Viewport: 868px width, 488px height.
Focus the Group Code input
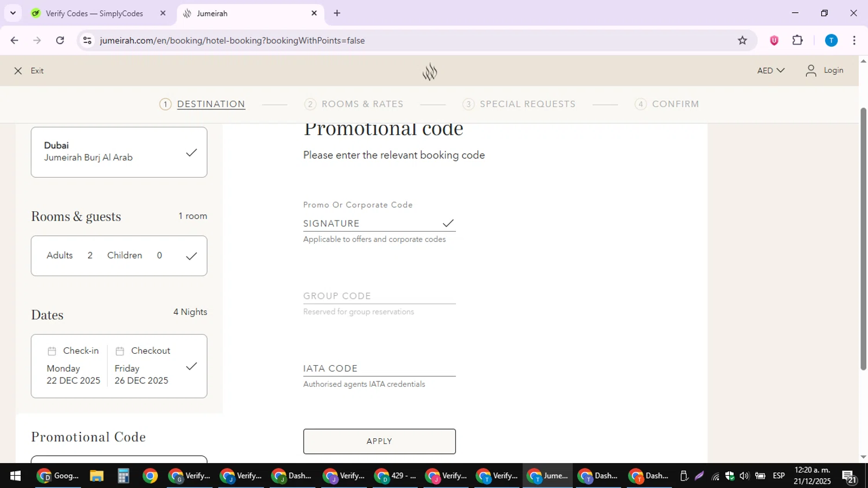click(x=380, y=296)
